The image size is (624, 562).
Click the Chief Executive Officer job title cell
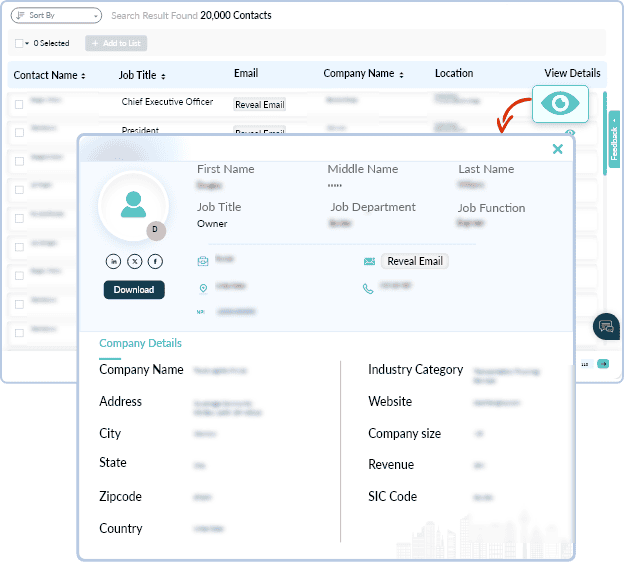[x=167, y=101]
